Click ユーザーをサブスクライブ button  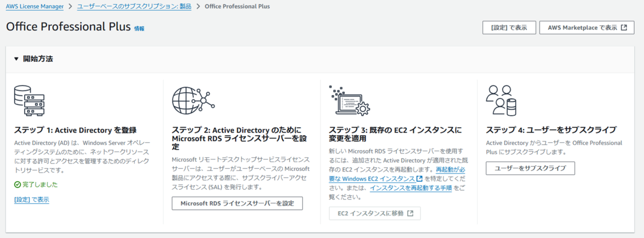530,168
